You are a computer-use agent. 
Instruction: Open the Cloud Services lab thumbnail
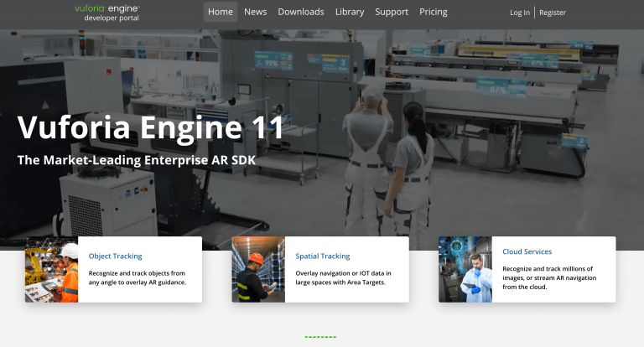(x=465, y=269)
